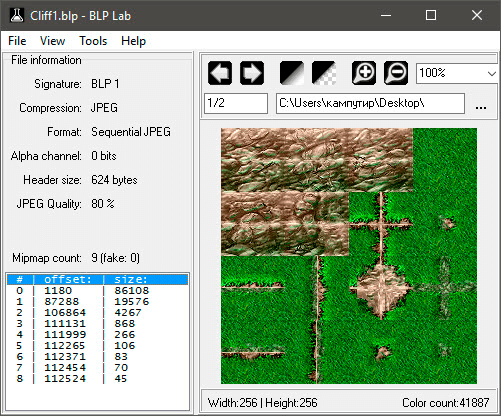
Task: Zoom out with the minus magnifier
Action: (x=396, y=73)
